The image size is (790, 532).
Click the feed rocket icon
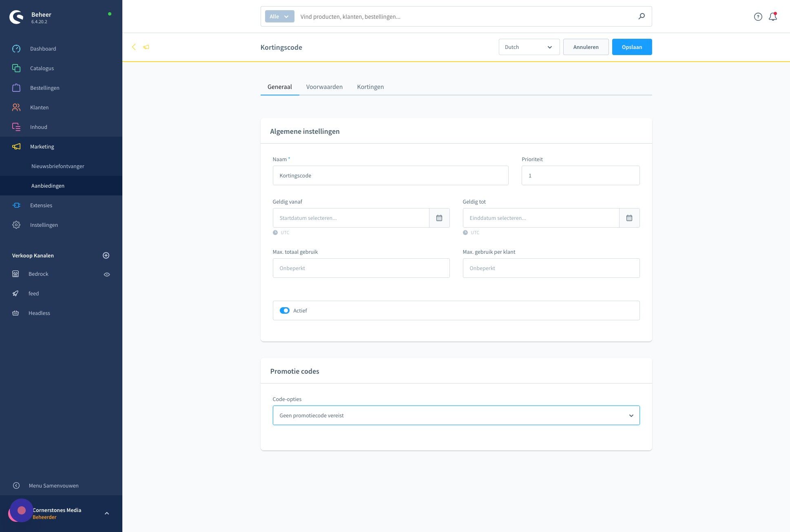click(x=15, y=293)
